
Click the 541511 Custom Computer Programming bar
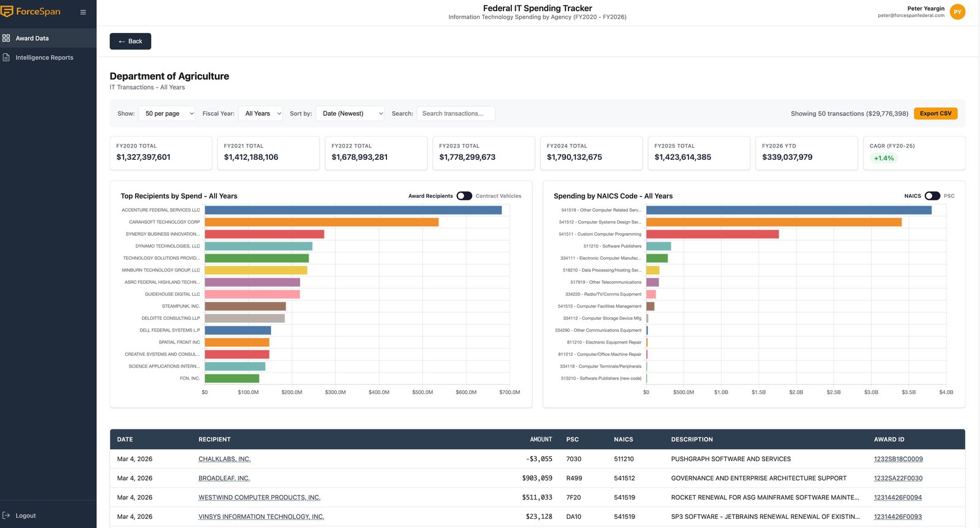click(713, 234)
